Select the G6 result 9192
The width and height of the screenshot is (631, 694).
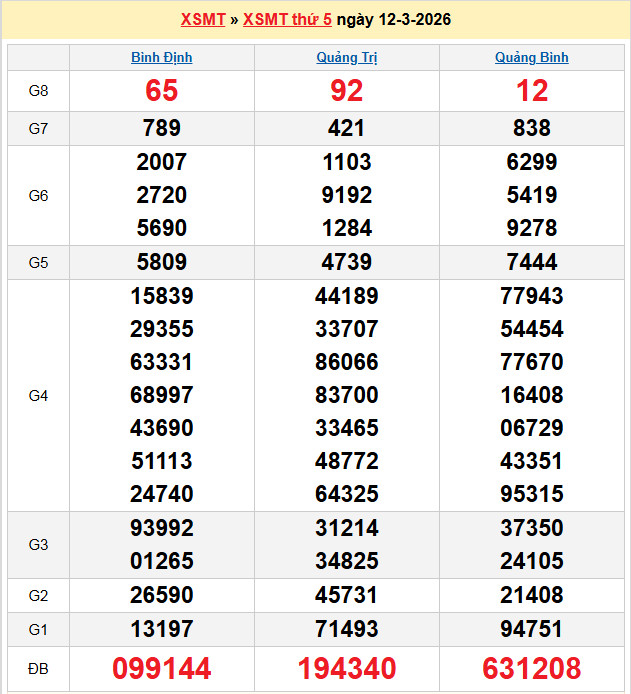[x=347, y=195]
